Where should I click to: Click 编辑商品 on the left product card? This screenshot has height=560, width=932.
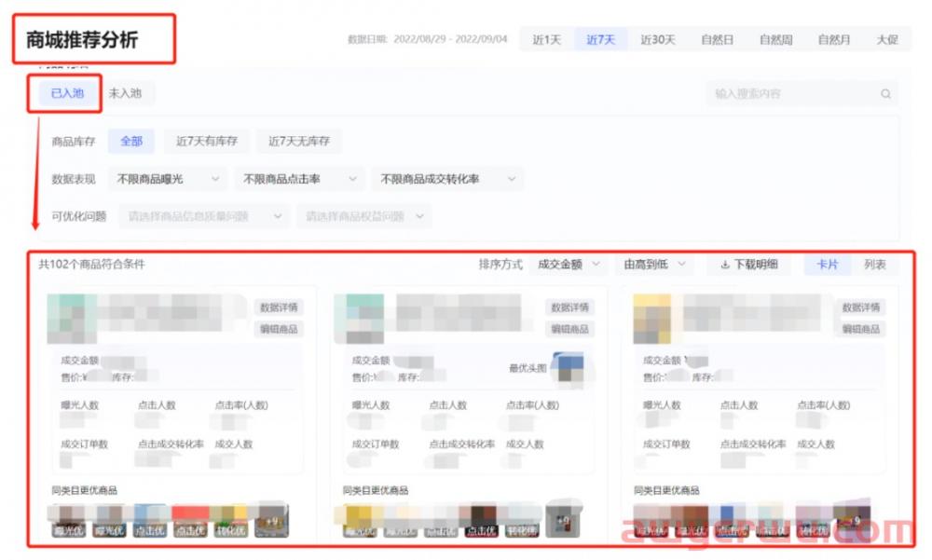[x=279, y=329]
